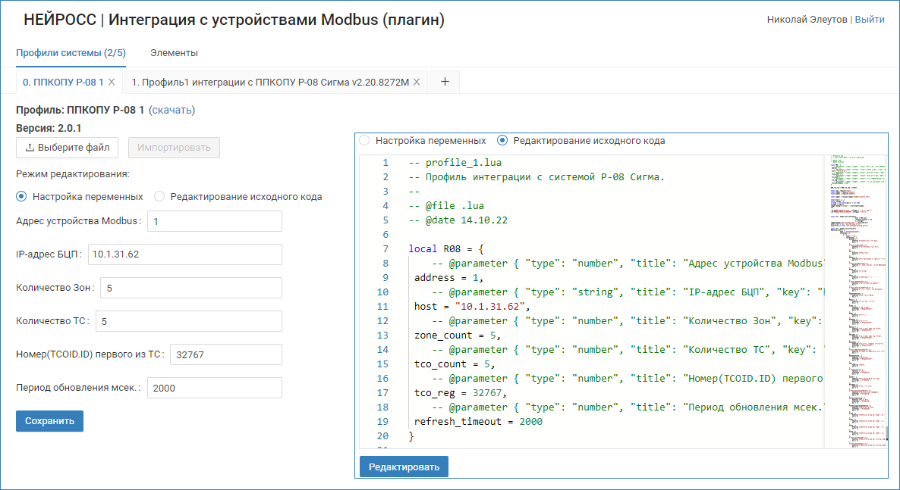
Task: Click the скачать profile link
Action: [x=171, y=110]
